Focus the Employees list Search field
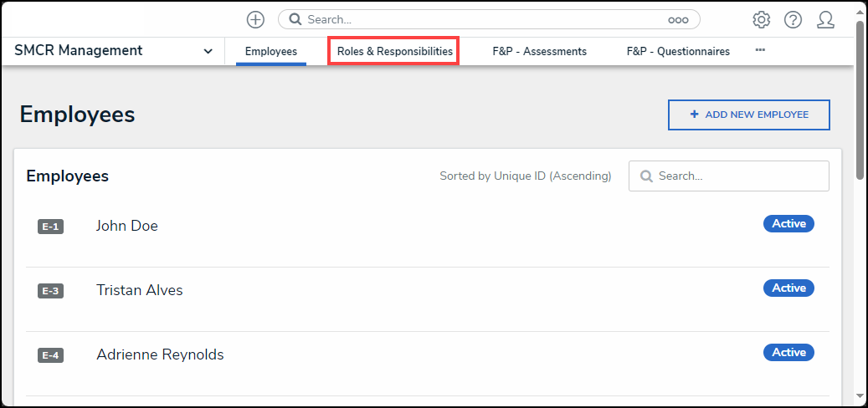This screenshot has height=408, width=868. pyautogui.click(x=729, y=176)
